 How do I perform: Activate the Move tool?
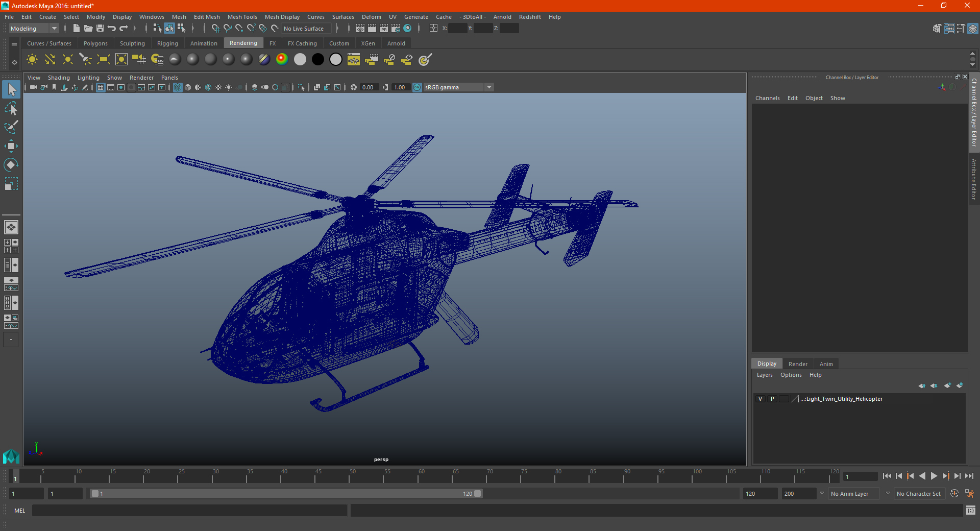click(11, 146)
